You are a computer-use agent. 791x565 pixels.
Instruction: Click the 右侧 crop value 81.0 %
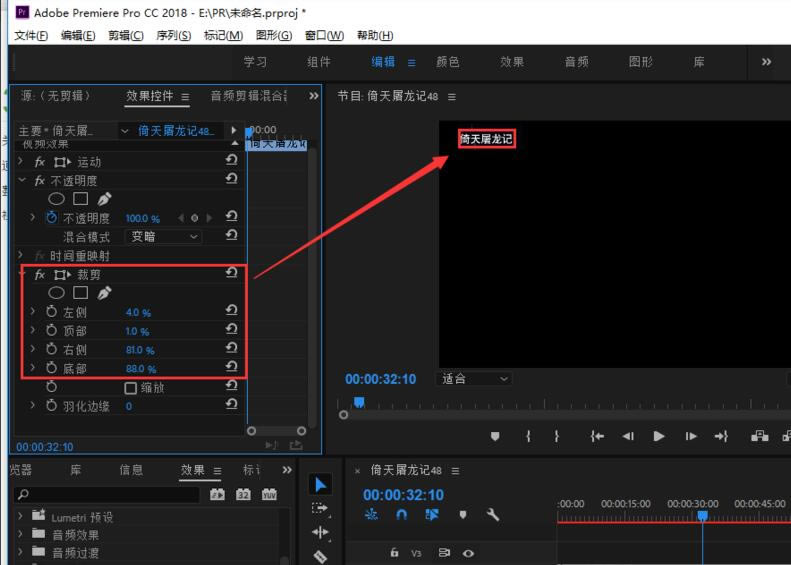coord(140,351)
